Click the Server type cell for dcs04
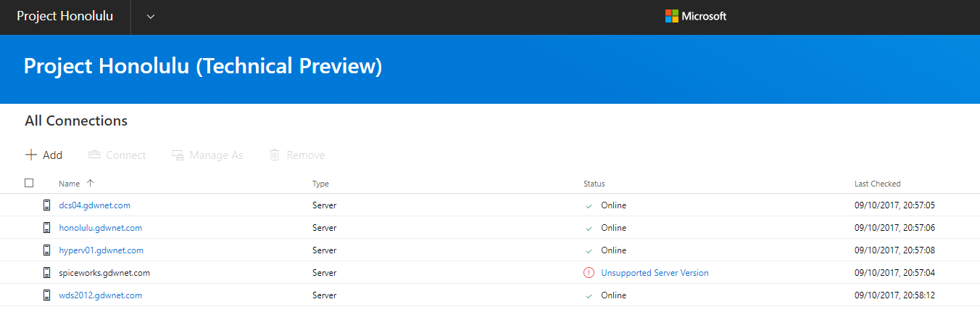This screenshot has height=315, width=980. (324, 205)
